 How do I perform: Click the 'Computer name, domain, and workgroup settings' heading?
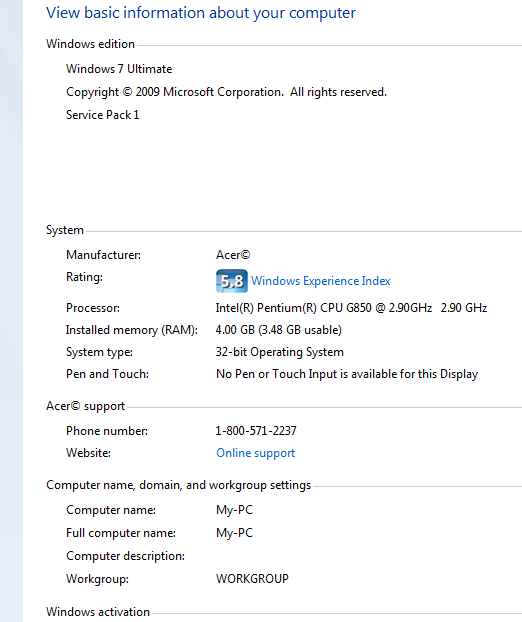point(178,485)
